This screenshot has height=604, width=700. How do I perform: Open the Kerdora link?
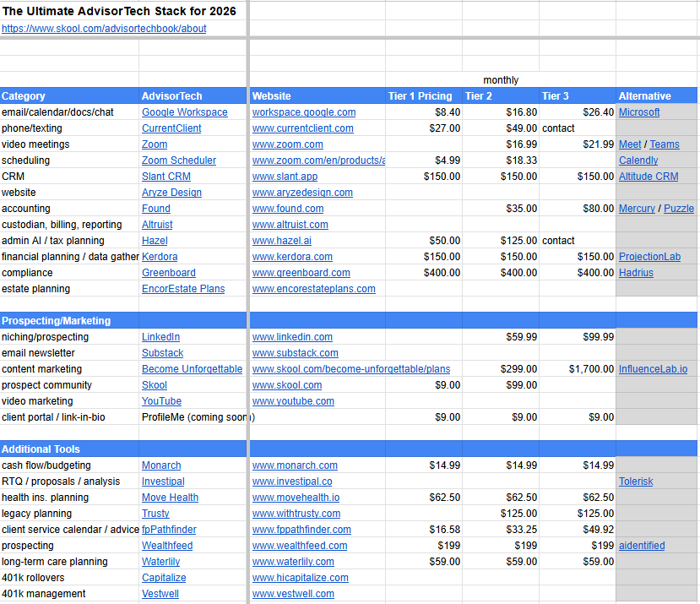point(160,257)
